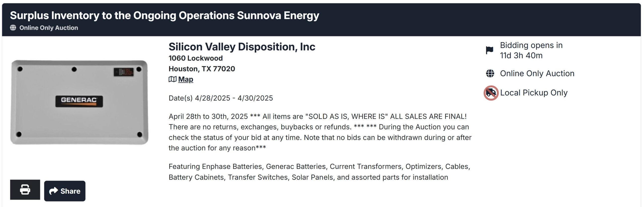This screenshot has height=207, width=644.
Task: Click the printer icon button
Action: 25,189
